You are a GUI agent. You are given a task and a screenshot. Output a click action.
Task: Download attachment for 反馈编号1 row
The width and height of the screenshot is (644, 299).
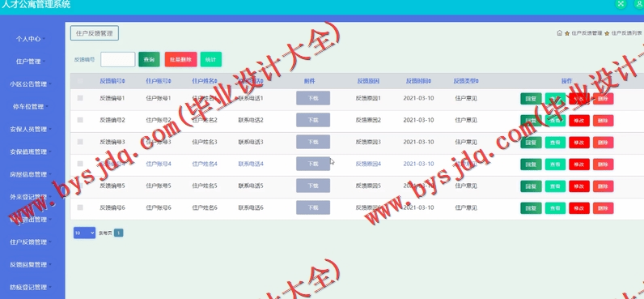click(x=313, y=98)
